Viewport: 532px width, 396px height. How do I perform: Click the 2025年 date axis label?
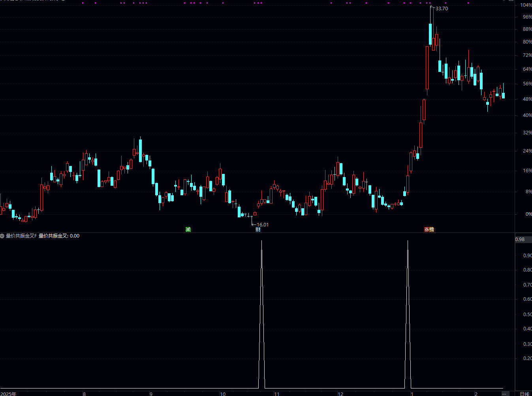pos(9,394)
